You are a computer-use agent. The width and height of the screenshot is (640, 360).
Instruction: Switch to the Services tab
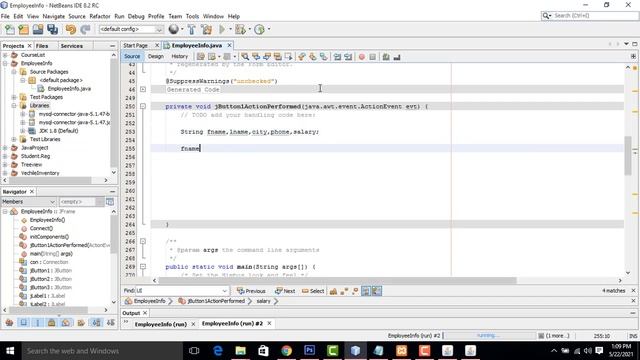pos(72,46)
